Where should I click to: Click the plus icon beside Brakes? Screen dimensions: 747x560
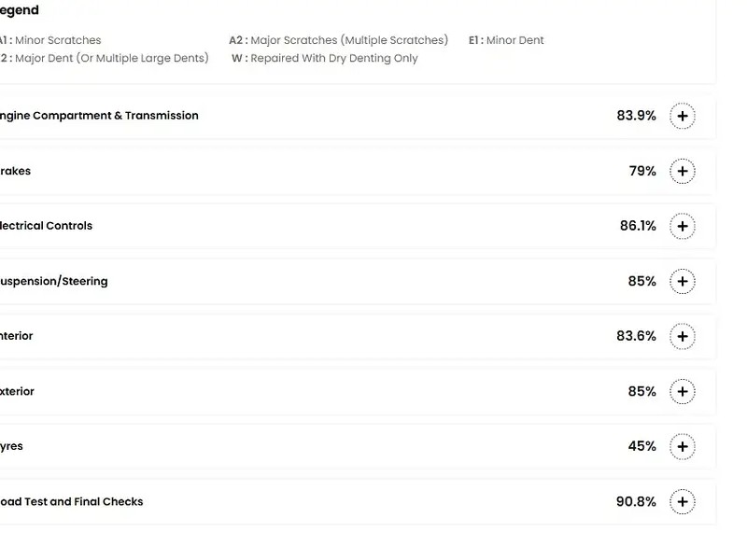tap(683, 172)
